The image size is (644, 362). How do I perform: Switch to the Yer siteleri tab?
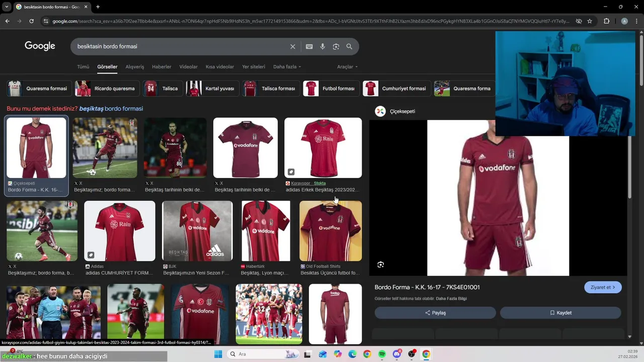(x=254, y=67)
